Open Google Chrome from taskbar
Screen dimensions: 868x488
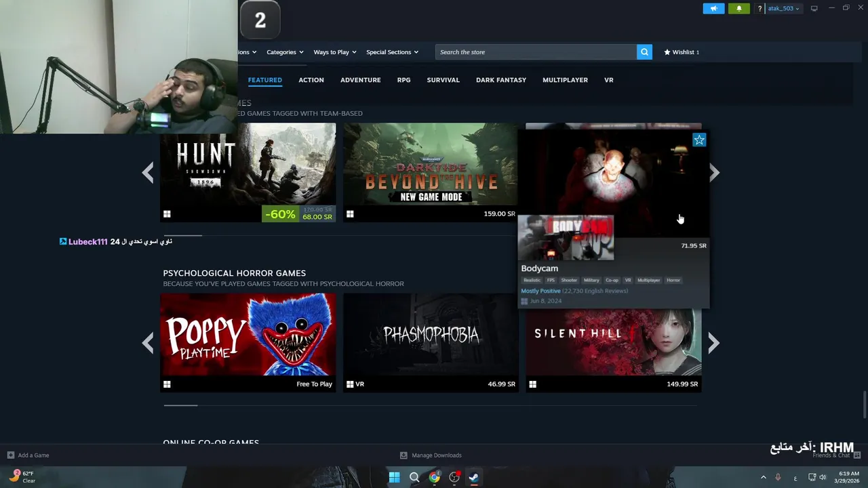[434, 477]
